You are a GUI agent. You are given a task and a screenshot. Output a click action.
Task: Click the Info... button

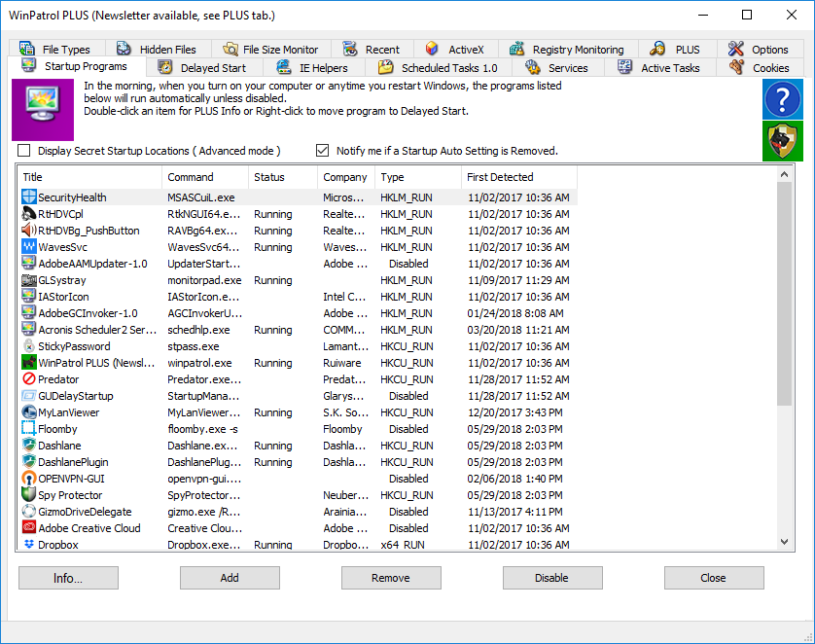pos(68,578)
